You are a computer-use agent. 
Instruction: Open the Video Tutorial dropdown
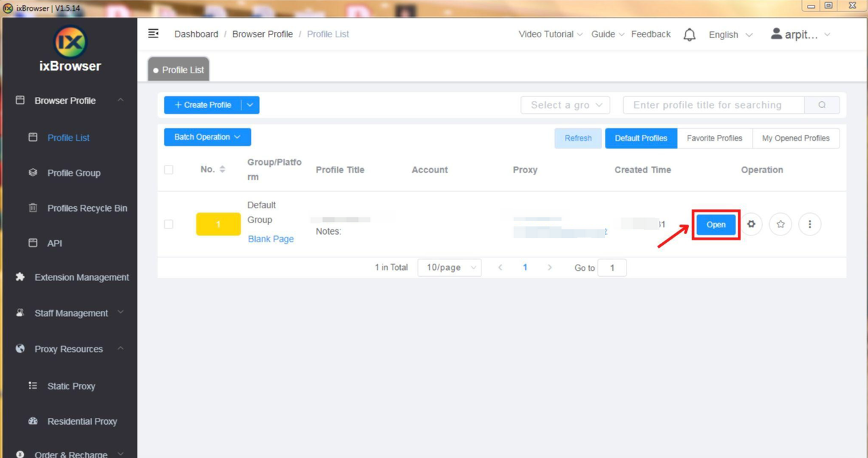coord(551,34)
